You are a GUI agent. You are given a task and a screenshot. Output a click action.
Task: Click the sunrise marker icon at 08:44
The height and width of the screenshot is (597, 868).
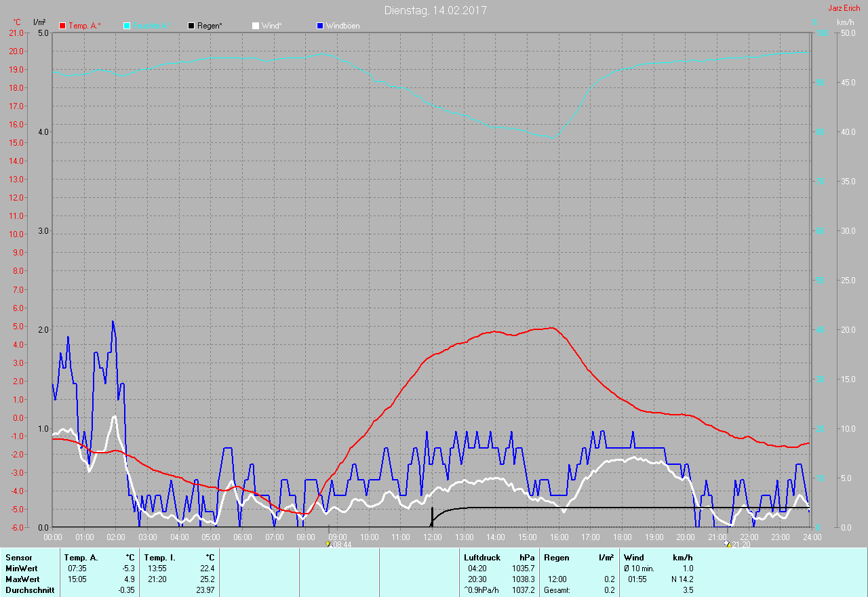[328, 543]
